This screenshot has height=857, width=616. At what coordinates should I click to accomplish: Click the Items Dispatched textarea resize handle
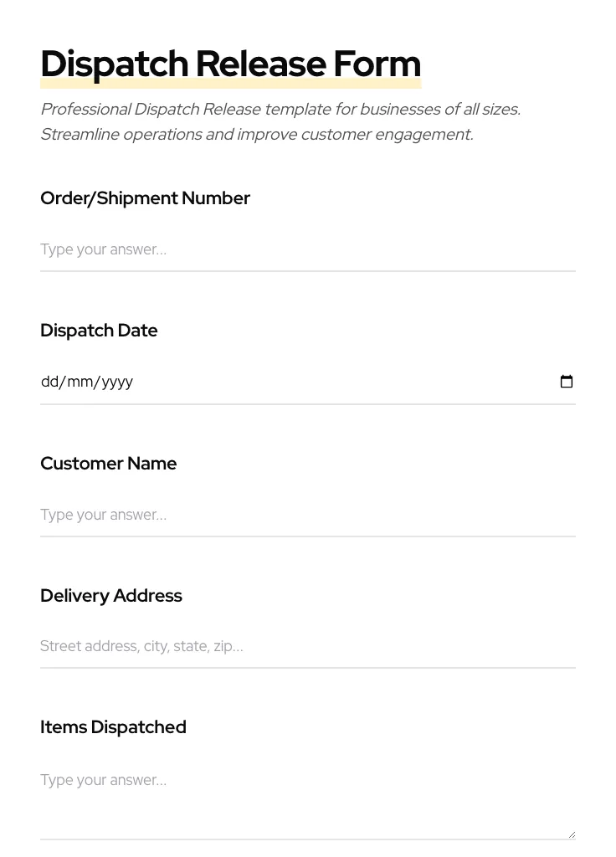click(572, 834)
